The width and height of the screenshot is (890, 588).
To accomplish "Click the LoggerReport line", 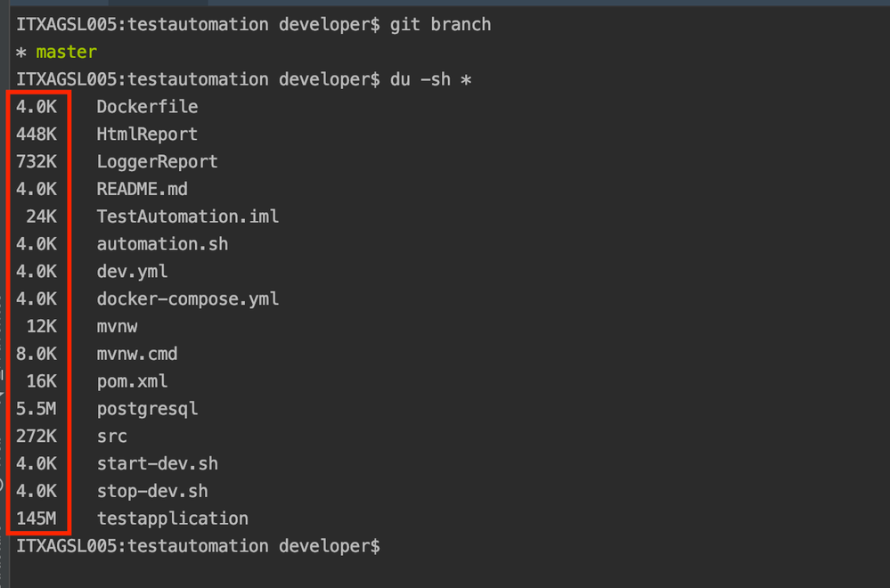I will [x=157, y=162].
